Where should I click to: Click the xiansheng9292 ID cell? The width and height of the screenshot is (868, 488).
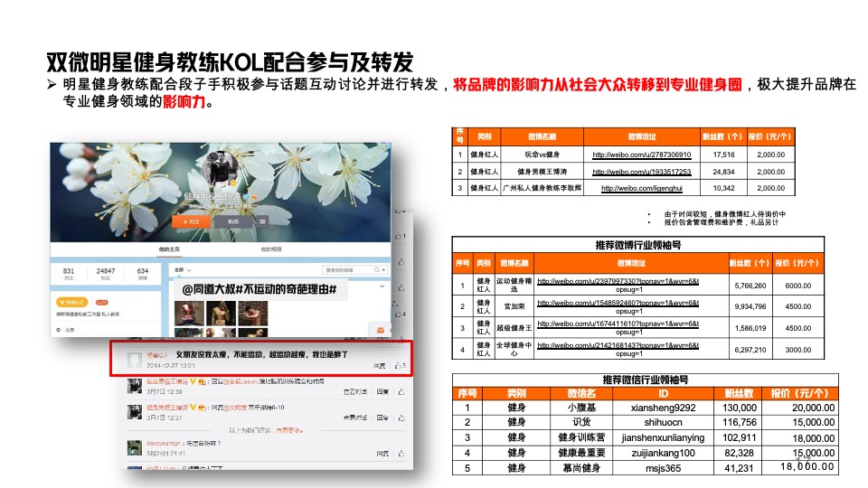663,408
